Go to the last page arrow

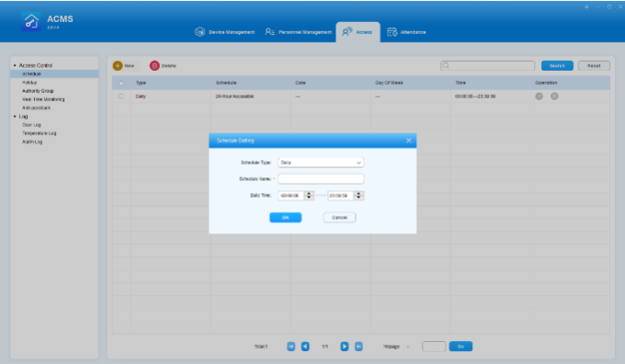pyautogui.click(x=358, y=347)
